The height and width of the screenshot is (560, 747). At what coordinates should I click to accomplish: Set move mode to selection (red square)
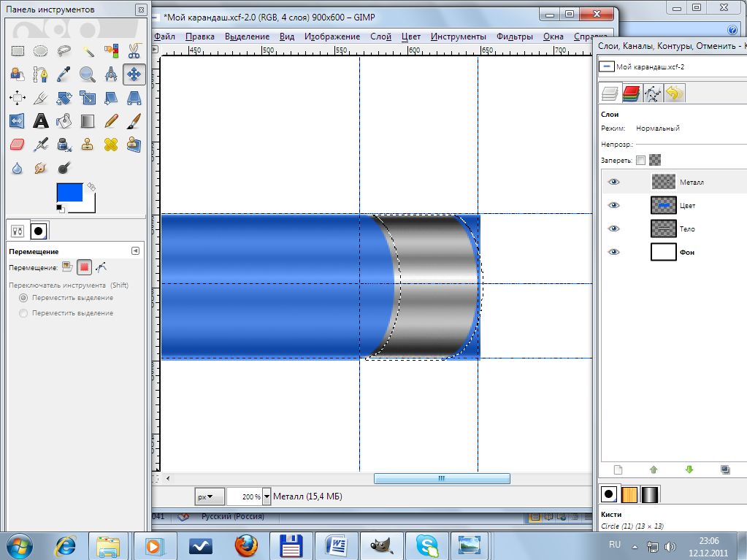pos(84,267)
